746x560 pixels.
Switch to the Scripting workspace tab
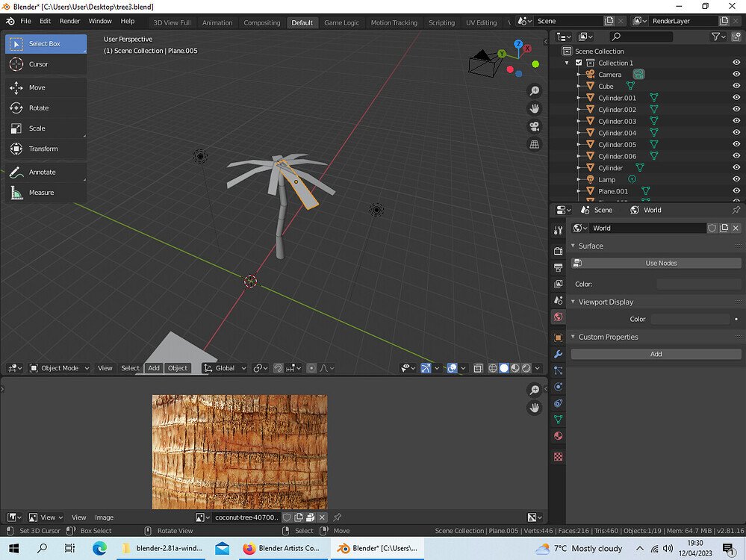(441, 23)
